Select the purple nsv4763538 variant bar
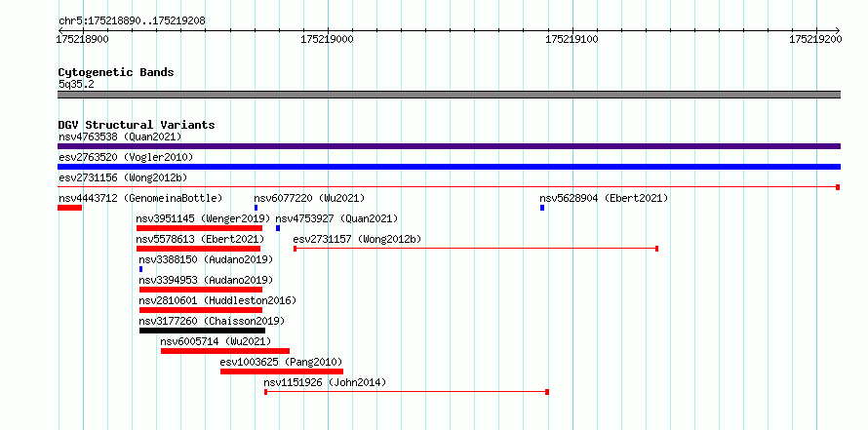This screenshot has height=430, width=868. [x=449, y=146]
